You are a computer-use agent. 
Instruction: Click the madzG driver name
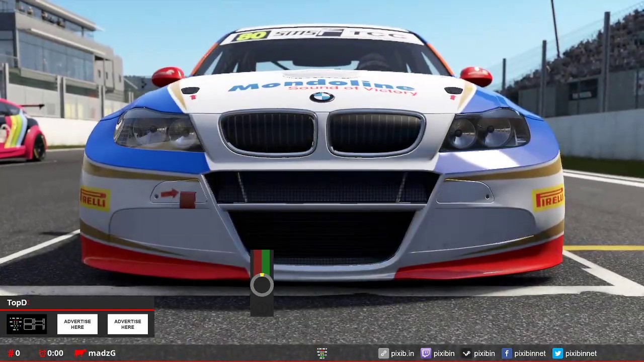[102, 353]
